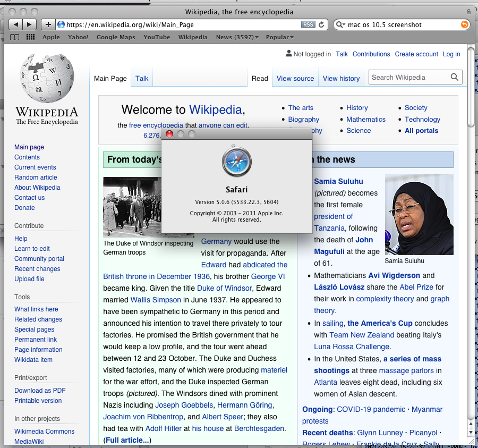Open the search magnifier dropdown in toolbar
Screen dimensions: 478x448
click(340, 24)
